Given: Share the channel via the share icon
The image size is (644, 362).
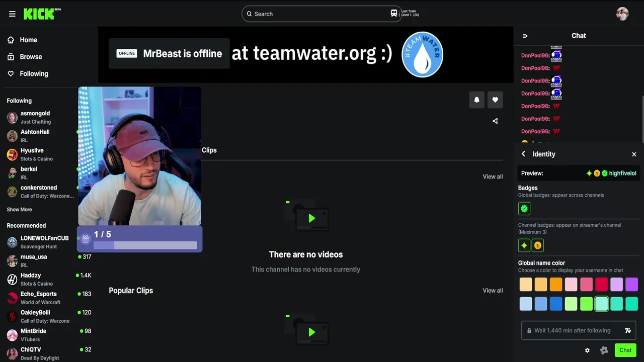Looking at the screenshot, I should (495, 121).
